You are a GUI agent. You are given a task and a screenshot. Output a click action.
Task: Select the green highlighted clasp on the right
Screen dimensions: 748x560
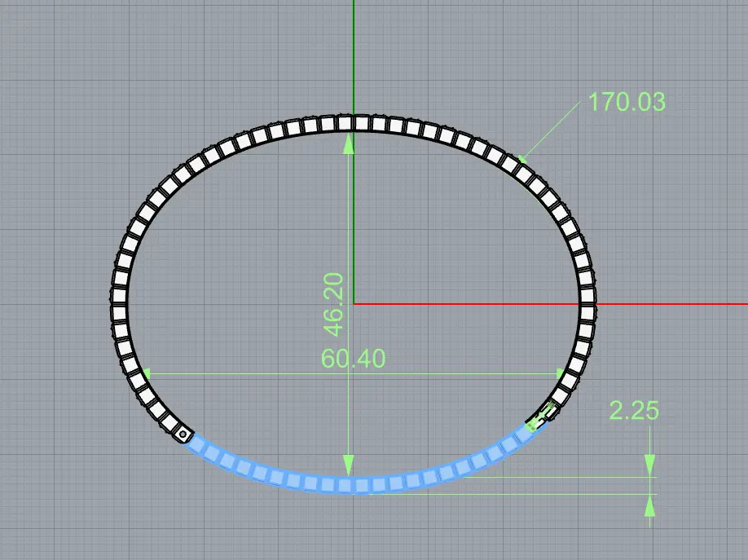(x=540, y=419)
